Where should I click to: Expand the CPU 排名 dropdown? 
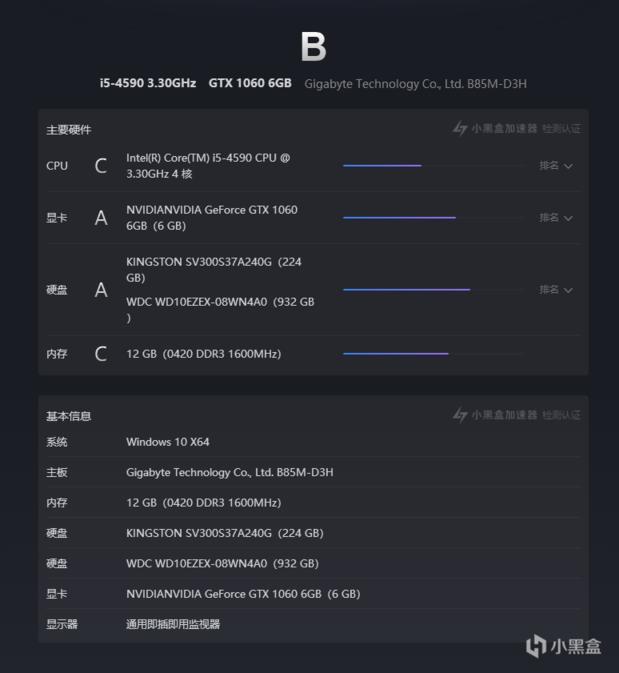tap(556, 166)
